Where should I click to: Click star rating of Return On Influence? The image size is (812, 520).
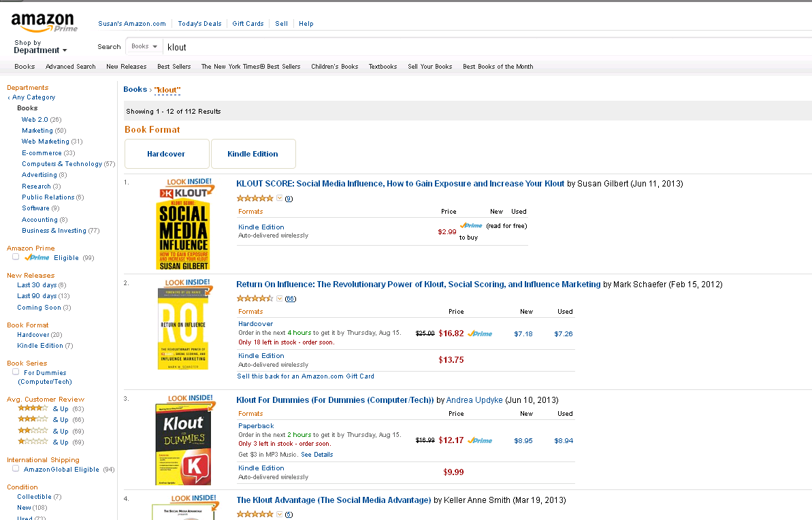click(x=255, y=298)
